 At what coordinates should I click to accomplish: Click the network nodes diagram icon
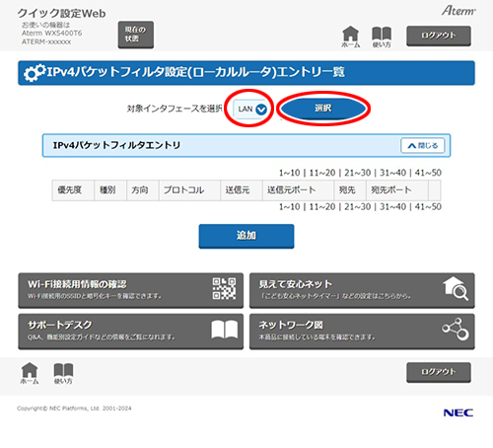[x=456, y=330]
